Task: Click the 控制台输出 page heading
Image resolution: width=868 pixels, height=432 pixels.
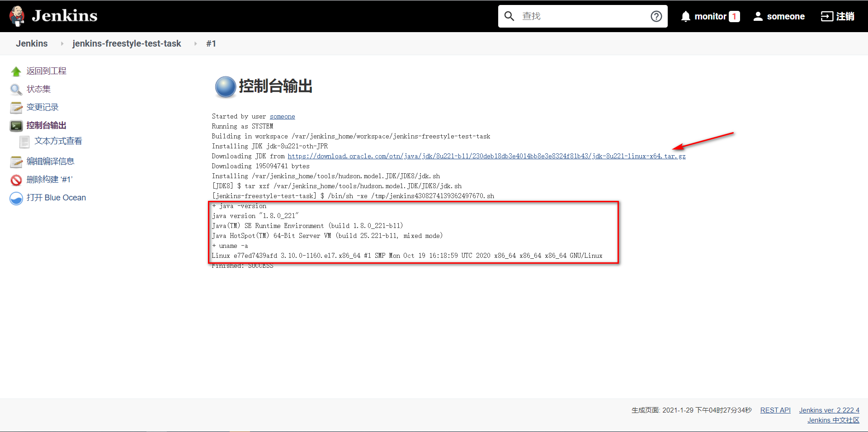Action: point(276,86)
